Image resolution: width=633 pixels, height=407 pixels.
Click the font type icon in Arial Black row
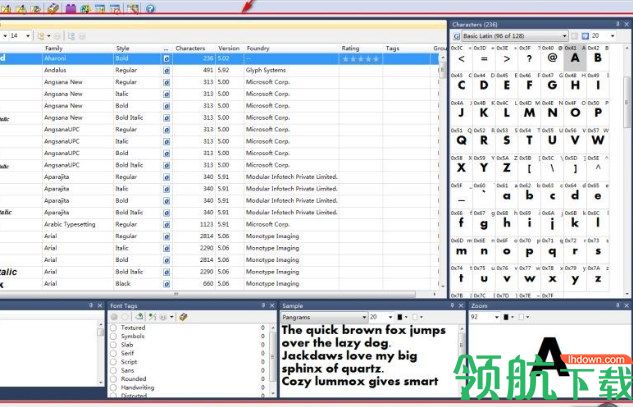pos(166,284)
